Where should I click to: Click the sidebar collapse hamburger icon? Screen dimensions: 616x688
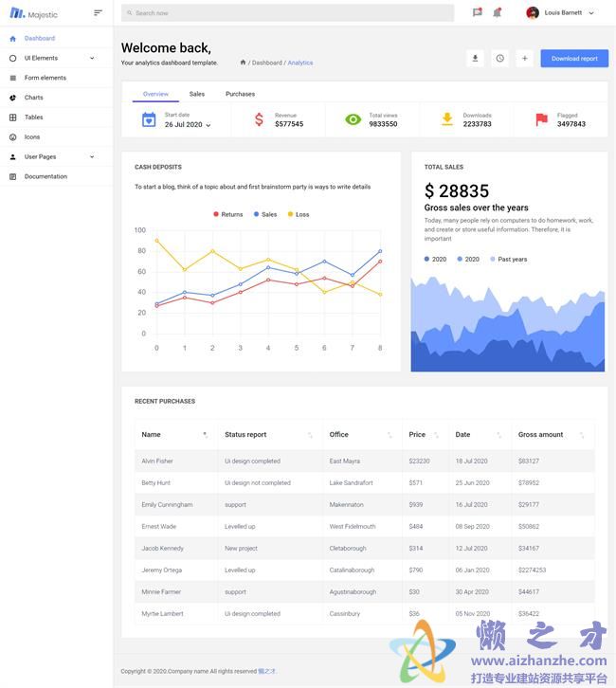click(98, 13)
